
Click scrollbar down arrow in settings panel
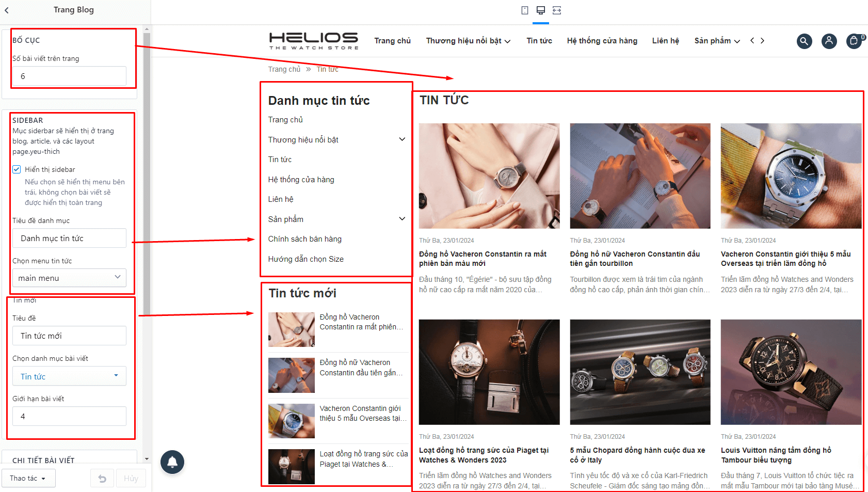pos(147,458)
